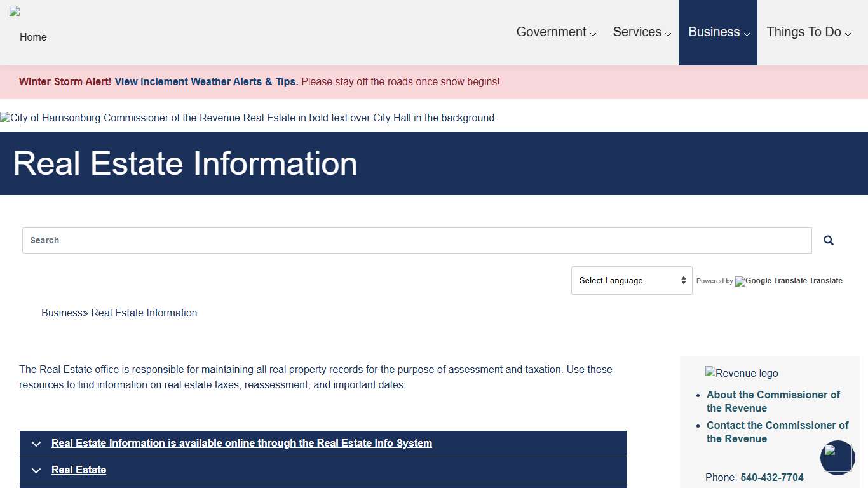This screenshot has width=868, height=488.
Task: Click the Business breadcrumb link
Action: click(62, 313)
